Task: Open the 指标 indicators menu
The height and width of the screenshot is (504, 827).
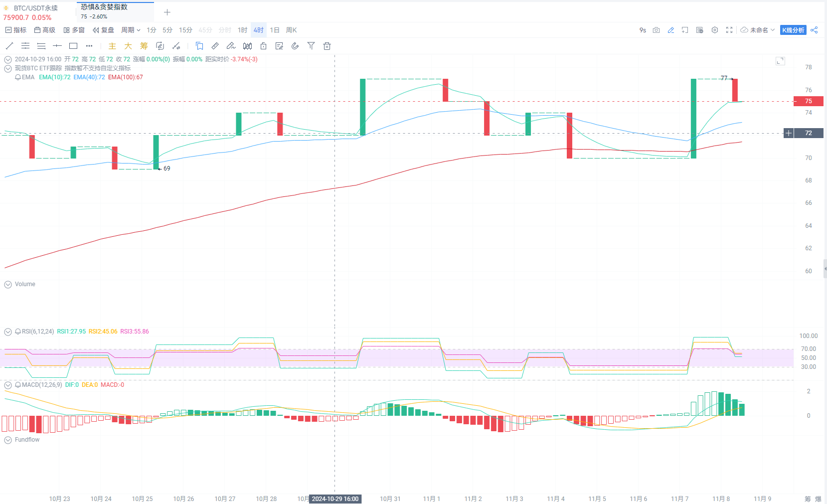Action: tap(16, 30)
